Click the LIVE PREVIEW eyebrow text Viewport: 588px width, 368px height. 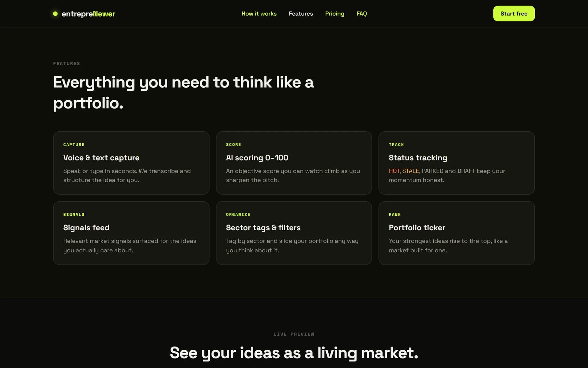pos(294,334)
